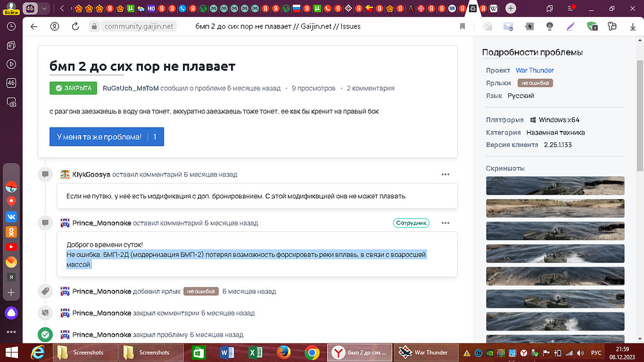The width and height of the screenshot is (644, 362).
Task: Open options menu for Prince_Mononoke comment
Action: point(445,223)
